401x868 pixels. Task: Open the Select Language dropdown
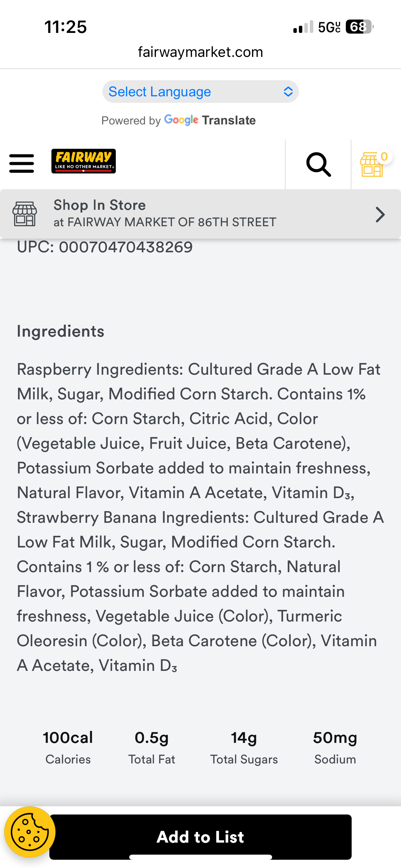200,92
